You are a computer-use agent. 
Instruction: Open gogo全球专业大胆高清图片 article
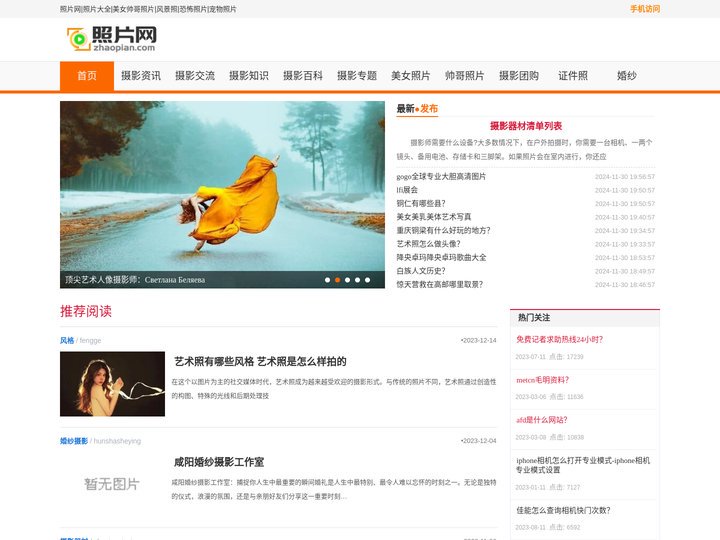(441, 176)
